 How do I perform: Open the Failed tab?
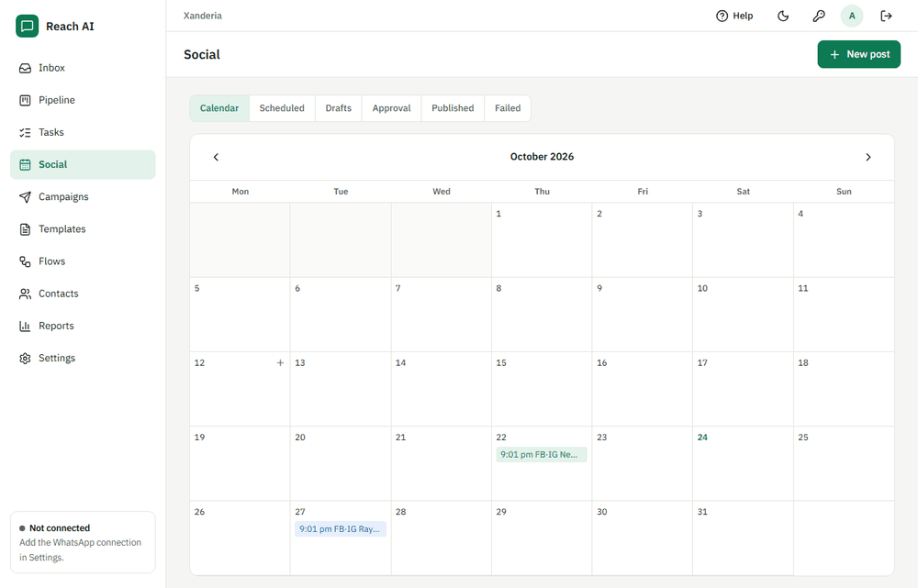508,108
